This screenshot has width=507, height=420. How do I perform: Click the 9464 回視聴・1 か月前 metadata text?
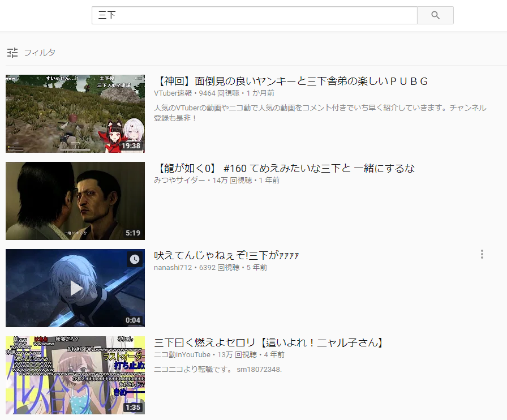point(237,93)
